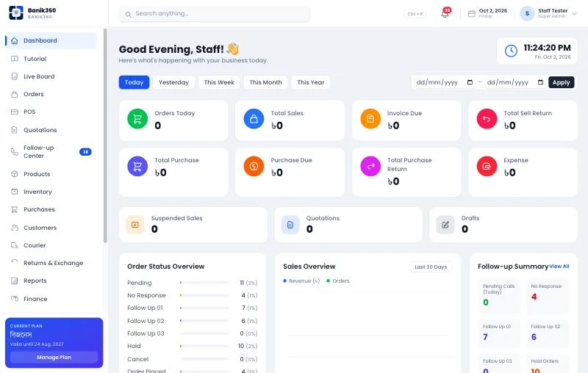
Task: Click the green Orders Today cart icon
Action: (137, 119)
